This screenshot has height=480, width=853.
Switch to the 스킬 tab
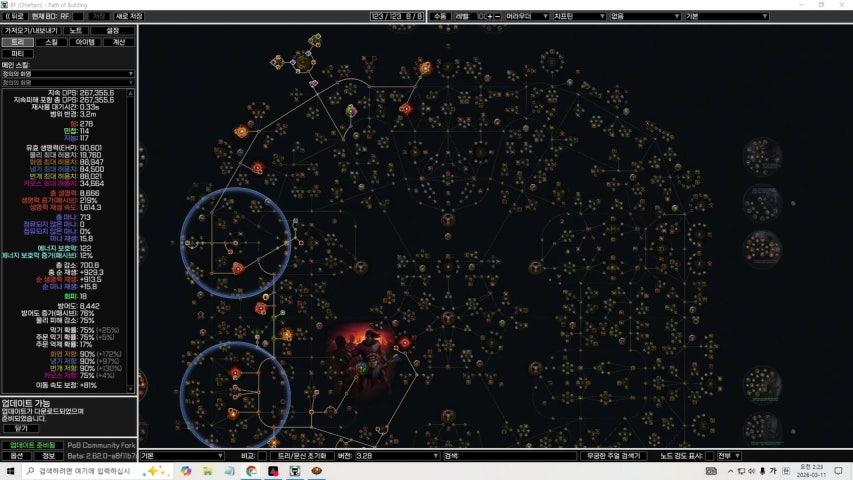coord(51,42)
